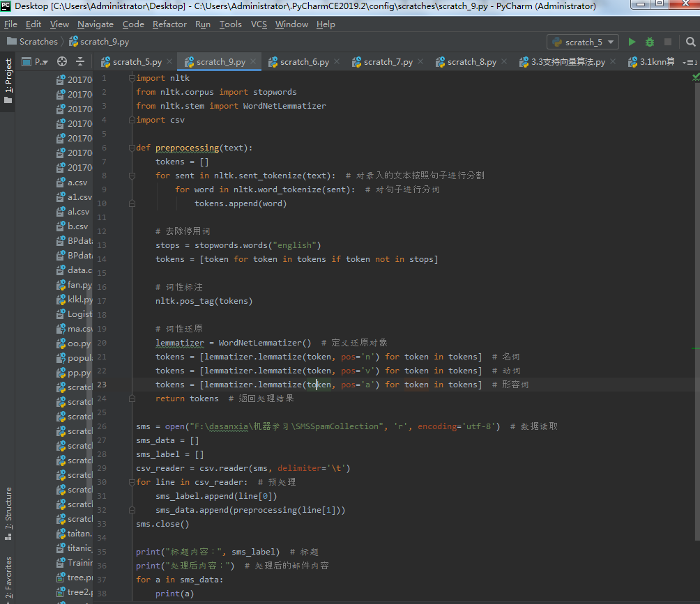Locate current file with crosshair icon
Viewport: 700px width, 604px height.
62,61
